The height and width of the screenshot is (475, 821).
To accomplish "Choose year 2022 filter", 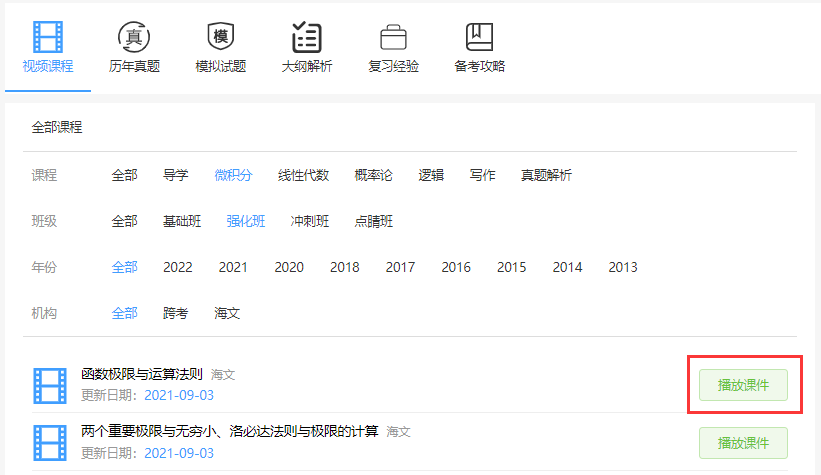I will [x=178, y=267].
